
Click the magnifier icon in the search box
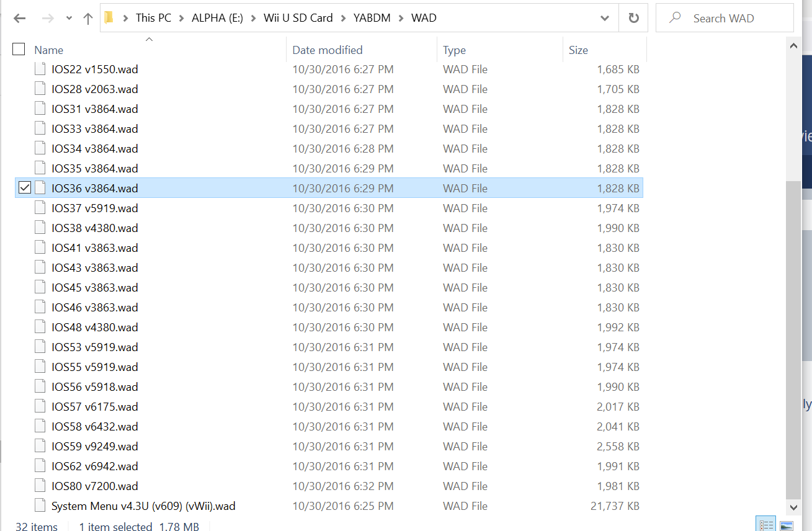coord(675,18)
